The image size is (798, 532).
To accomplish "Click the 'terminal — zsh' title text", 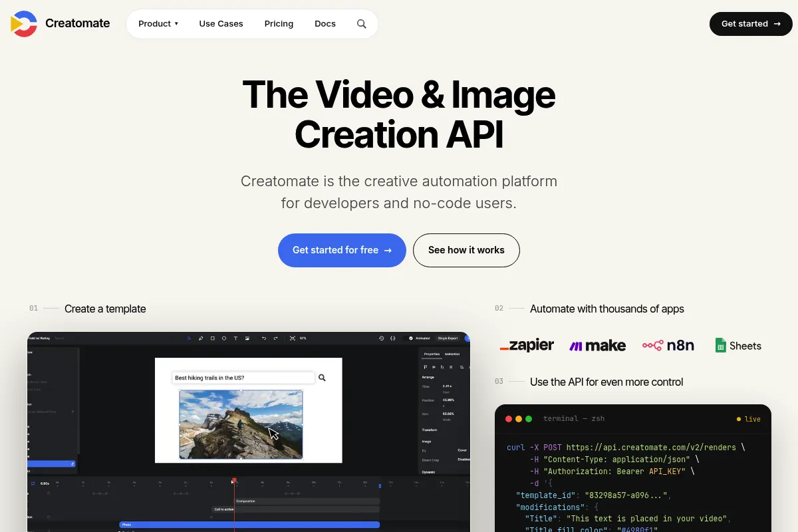I will tap(574, 419).
